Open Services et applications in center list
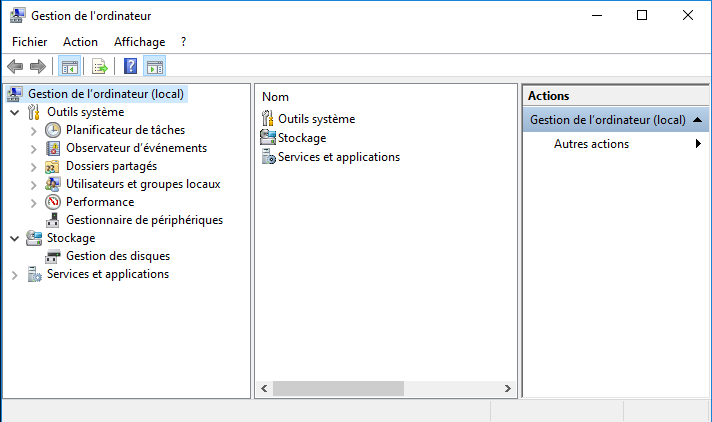The height and width of the screenshot is (422, 712). point(339,157)
